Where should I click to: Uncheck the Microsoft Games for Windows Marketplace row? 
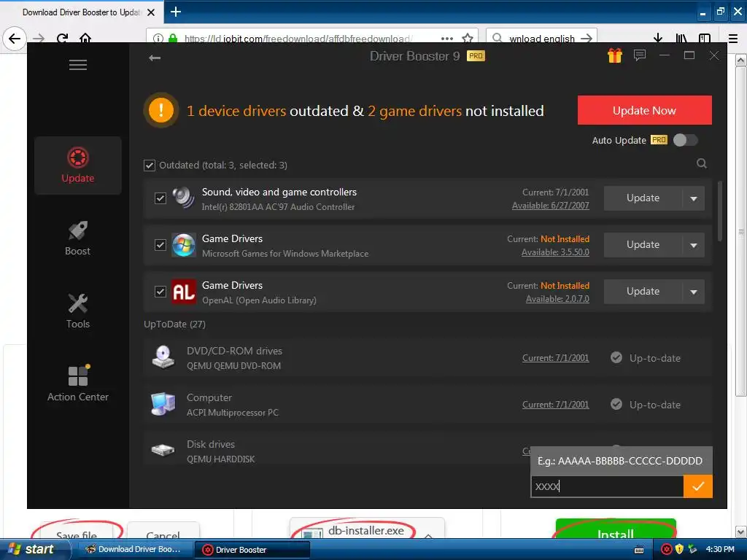coord(160,245)
